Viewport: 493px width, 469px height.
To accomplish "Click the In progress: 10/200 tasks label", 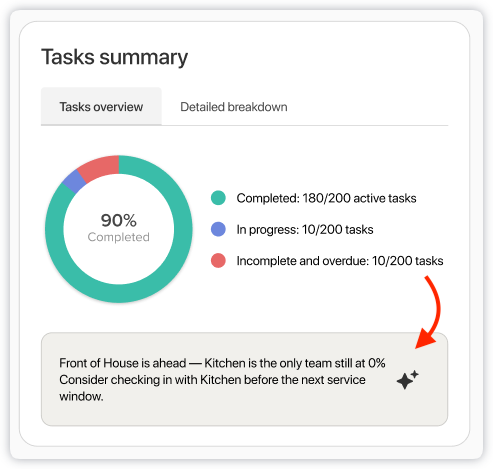I will [305, 229].
